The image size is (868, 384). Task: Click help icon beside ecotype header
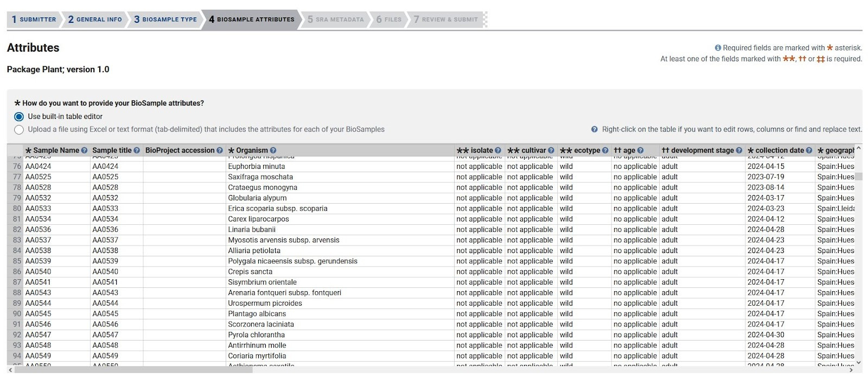pos(605,150)
